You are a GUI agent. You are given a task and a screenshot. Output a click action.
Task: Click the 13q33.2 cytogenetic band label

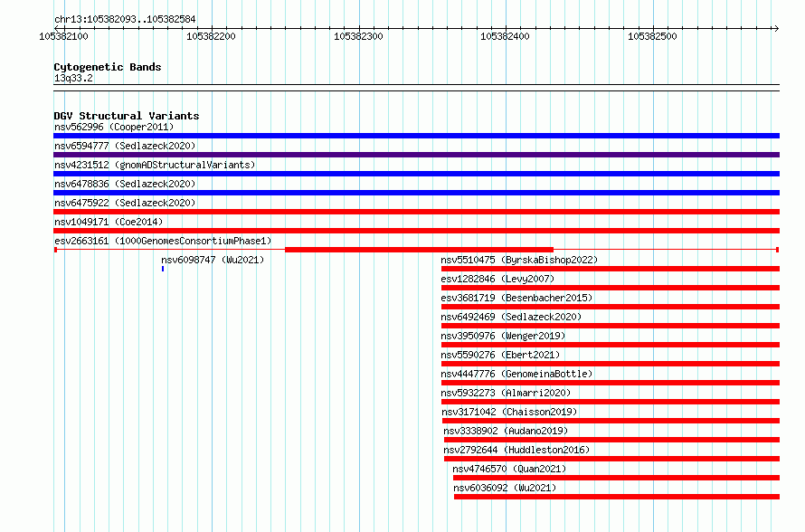click(x=73, y=78)
